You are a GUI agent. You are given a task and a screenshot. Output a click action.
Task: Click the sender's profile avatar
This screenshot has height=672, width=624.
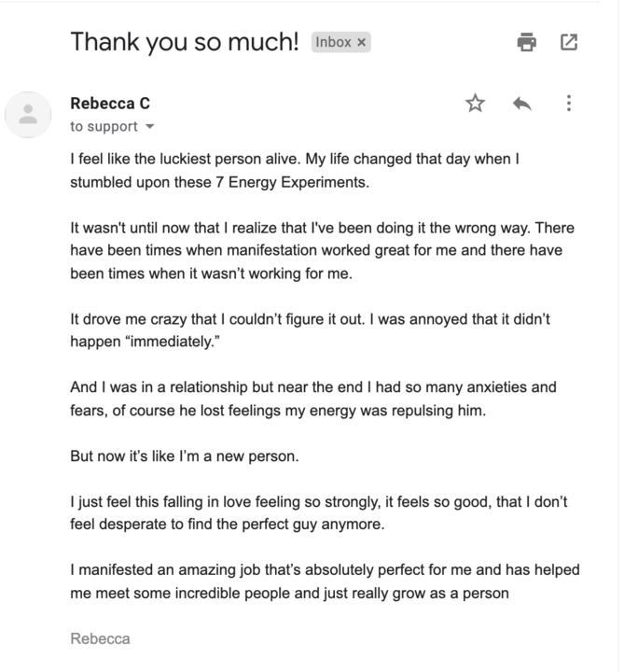point(28,115)
